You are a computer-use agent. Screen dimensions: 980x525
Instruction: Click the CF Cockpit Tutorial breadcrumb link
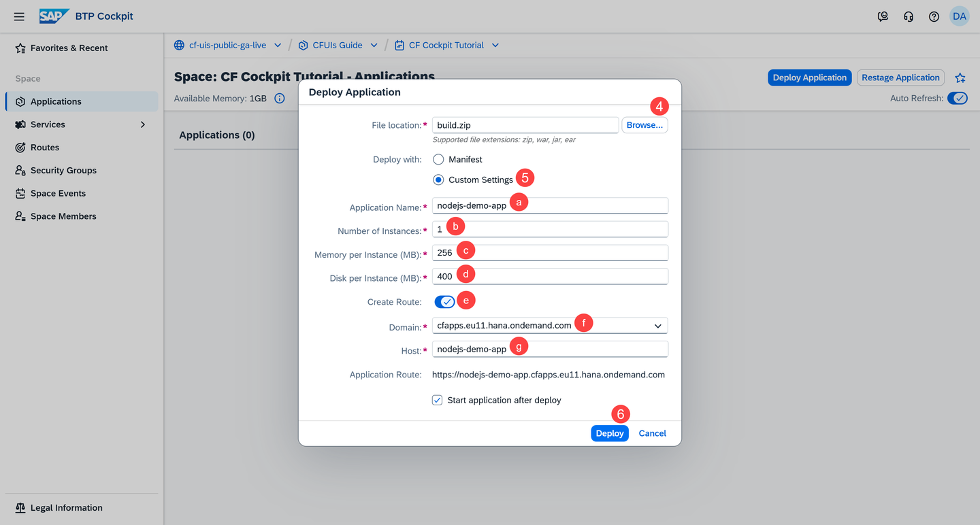[446, 45]
